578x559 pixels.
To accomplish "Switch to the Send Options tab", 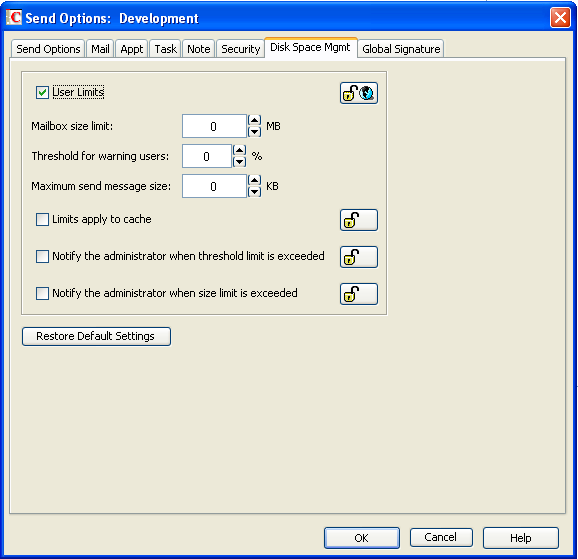I will 48,49.
